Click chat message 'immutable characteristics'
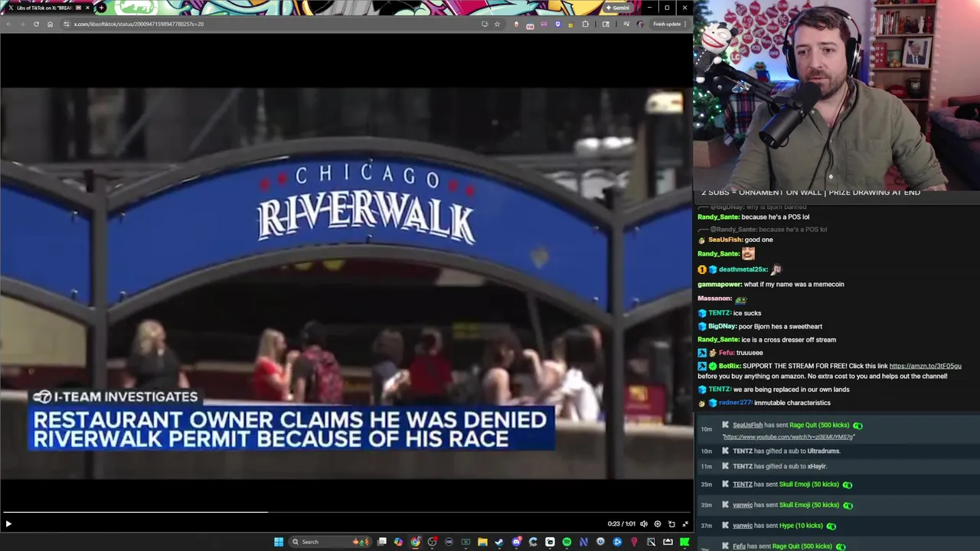The height and width of the screenshot is (551, 980). click(x=792, y=403)
